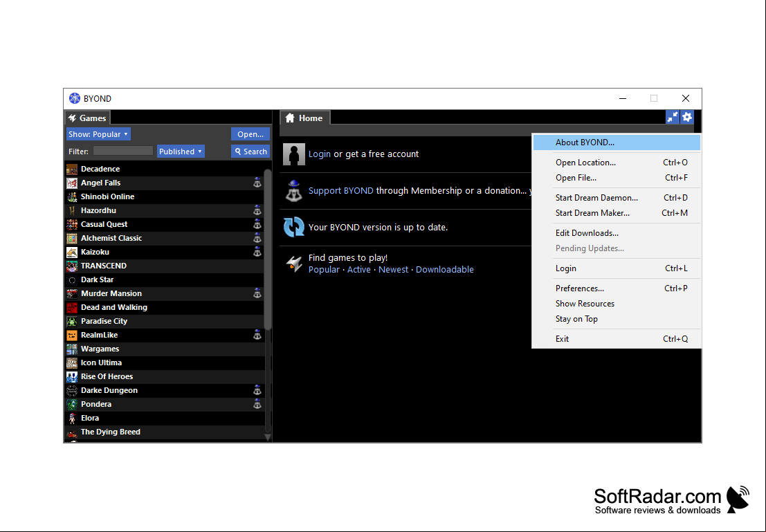Viewport: 766px width, 532px height.
Task: Follow the Login link on Home page
Action: [x=320, y=154]
